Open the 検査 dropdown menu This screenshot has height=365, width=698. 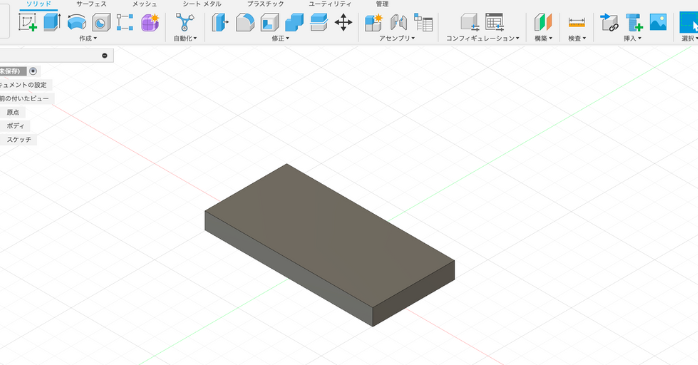577,39
